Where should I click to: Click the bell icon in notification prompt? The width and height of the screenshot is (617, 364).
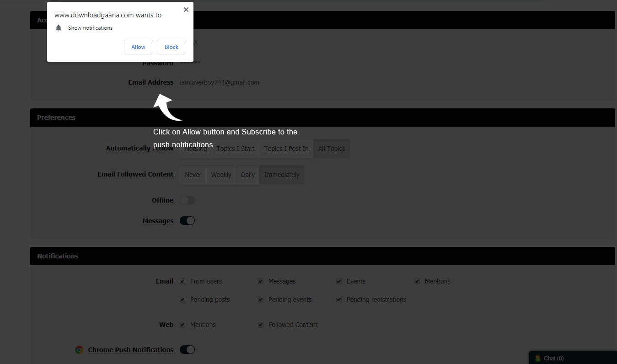(59, 28)
